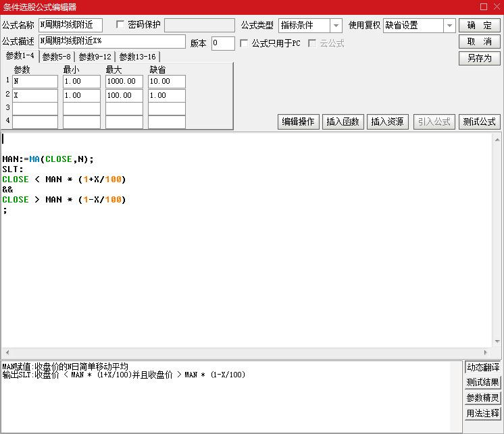Open the 参数精灵 panel

pos(482,398)
